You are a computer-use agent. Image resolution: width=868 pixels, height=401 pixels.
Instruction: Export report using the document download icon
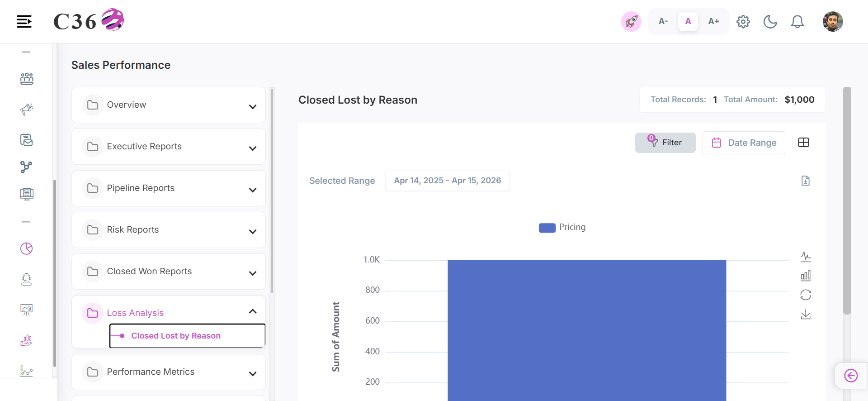click(x=806, y=181)
